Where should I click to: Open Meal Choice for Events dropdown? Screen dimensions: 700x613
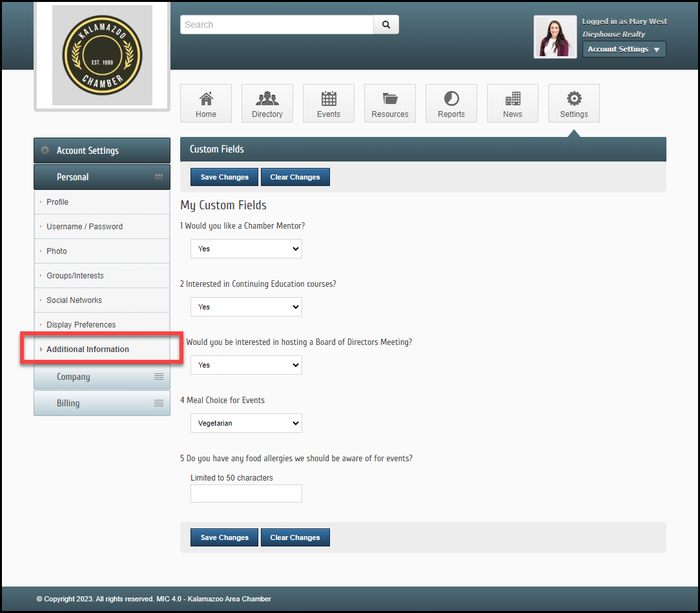246,423
